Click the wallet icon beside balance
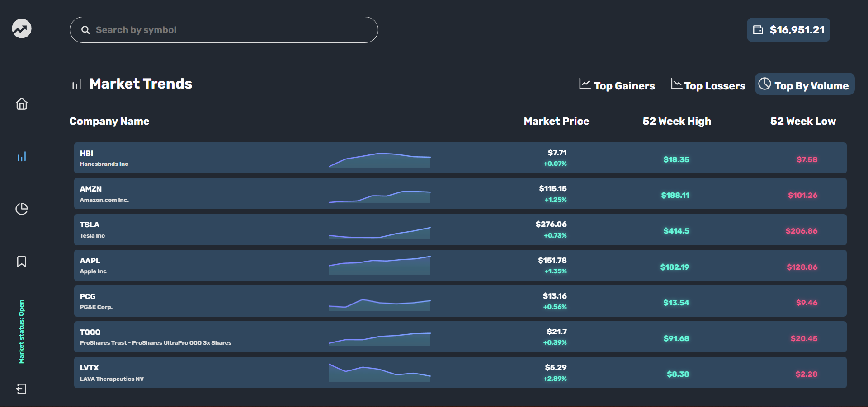 pos(758,30)
